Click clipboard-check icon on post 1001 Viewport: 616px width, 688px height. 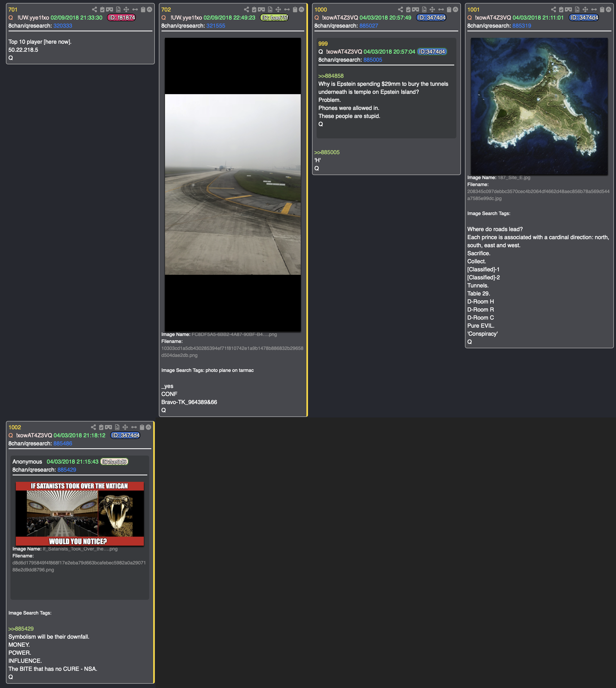click(561, 9)
